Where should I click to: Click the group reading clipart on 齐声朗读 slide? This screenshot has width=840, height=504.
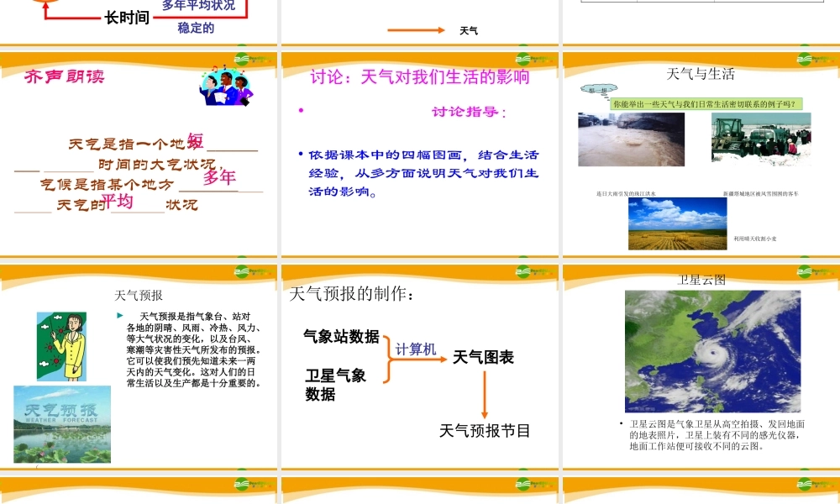[x=226, y=85]
